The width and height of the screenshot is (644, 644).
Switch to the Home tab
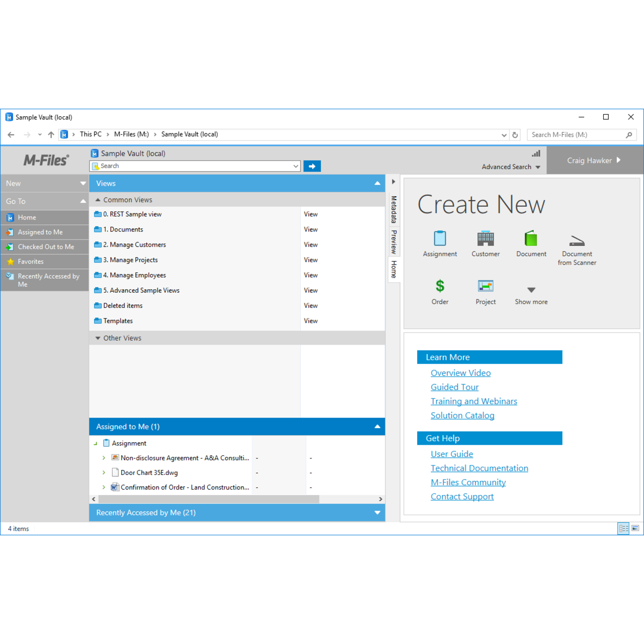pos(394,269)
